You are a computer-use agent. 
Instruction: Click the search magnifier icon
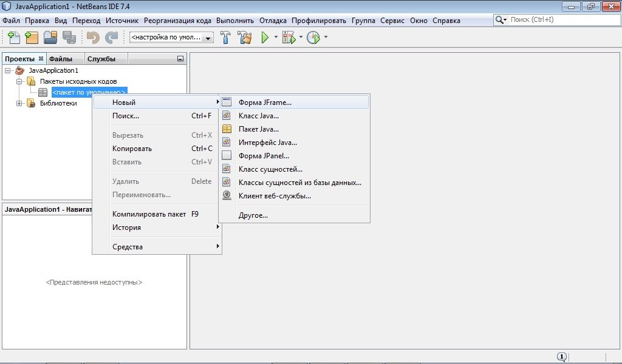click(500, 20)
